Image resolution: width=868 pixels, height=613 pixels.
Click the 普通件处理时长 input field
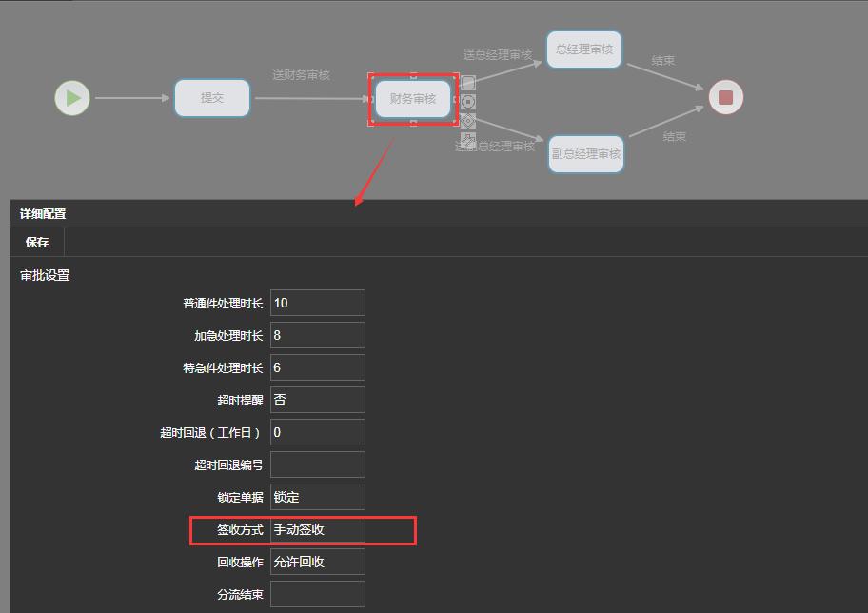(x=317, y=303)
